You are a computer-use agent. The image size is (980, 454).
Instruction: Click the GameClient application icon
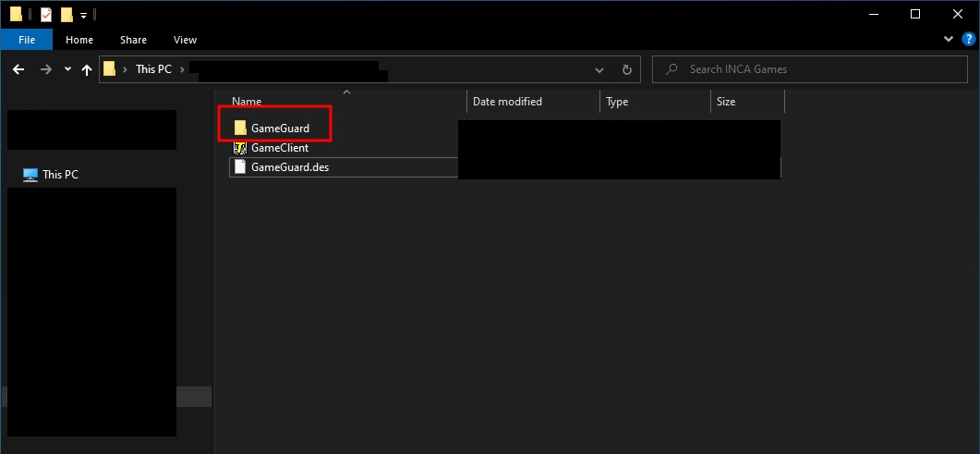(240, 148)
